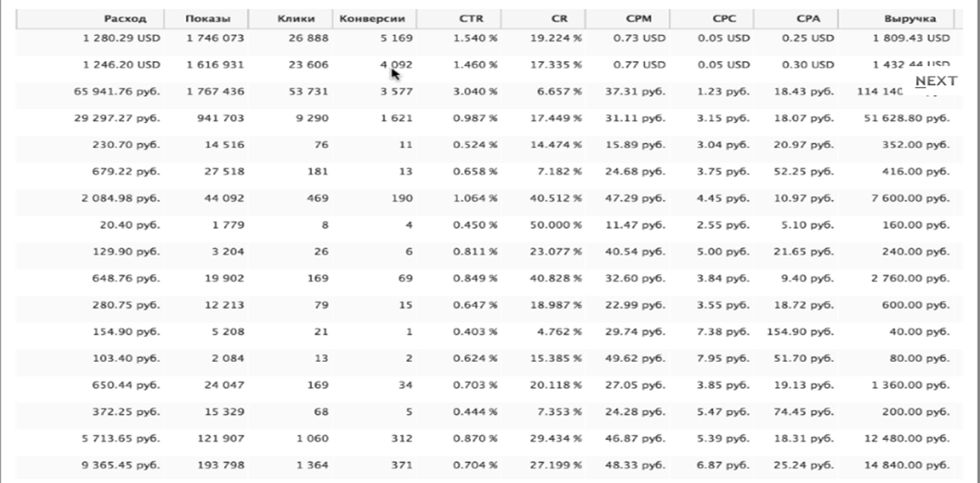Click the Конверсии column header

[372, 19]
